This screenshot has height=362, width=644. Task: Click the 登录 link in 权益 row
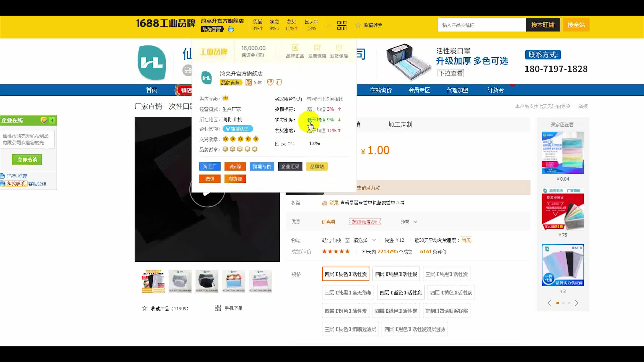point(334,203)
